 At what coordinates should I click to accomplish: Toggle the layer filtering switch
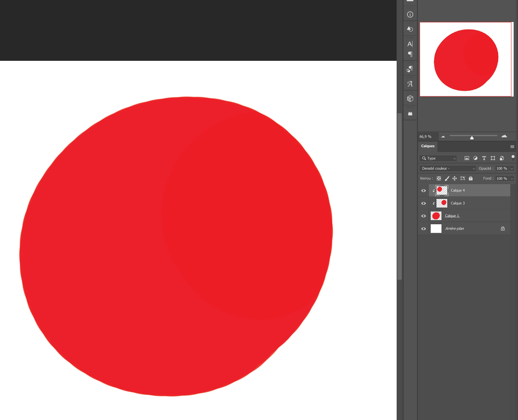(513, 158)
